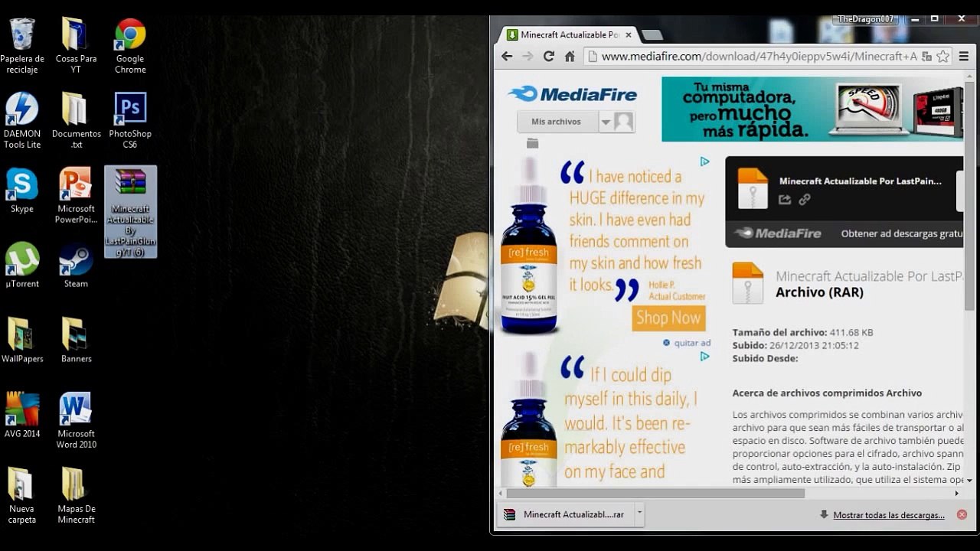
Task: Launch Google Chrome from the desktop
Action: (x=130, y=46)
